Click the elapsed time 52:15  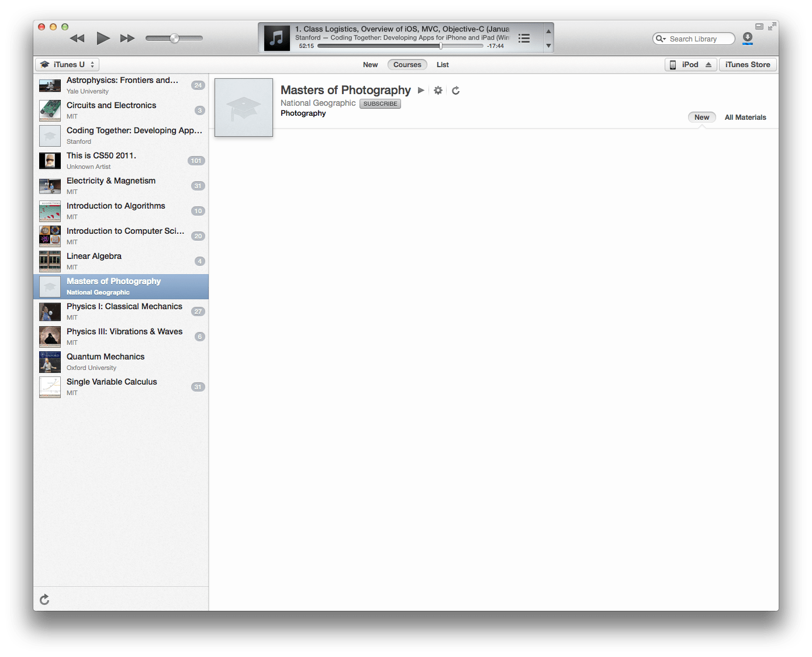(x=306, y=46)
